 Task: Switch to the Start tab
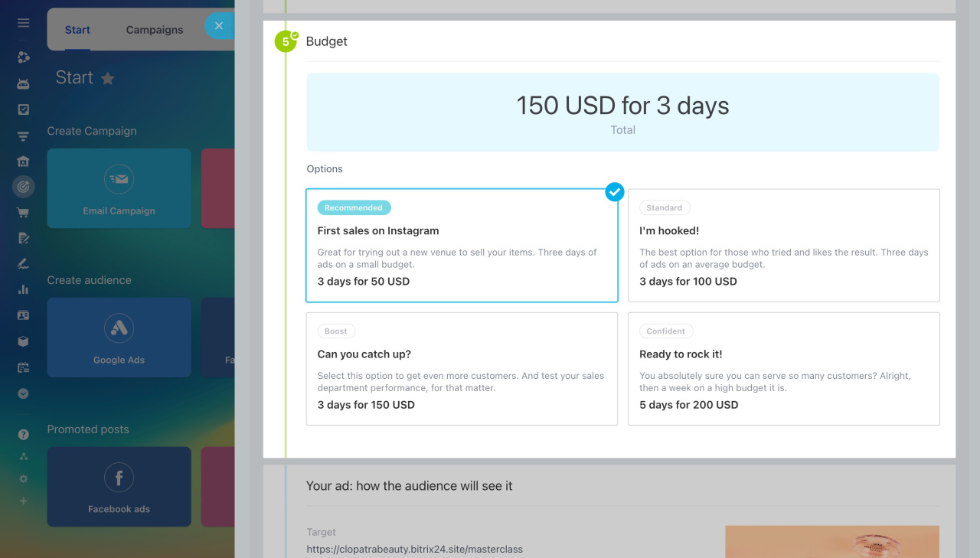(x=77, y=30)
